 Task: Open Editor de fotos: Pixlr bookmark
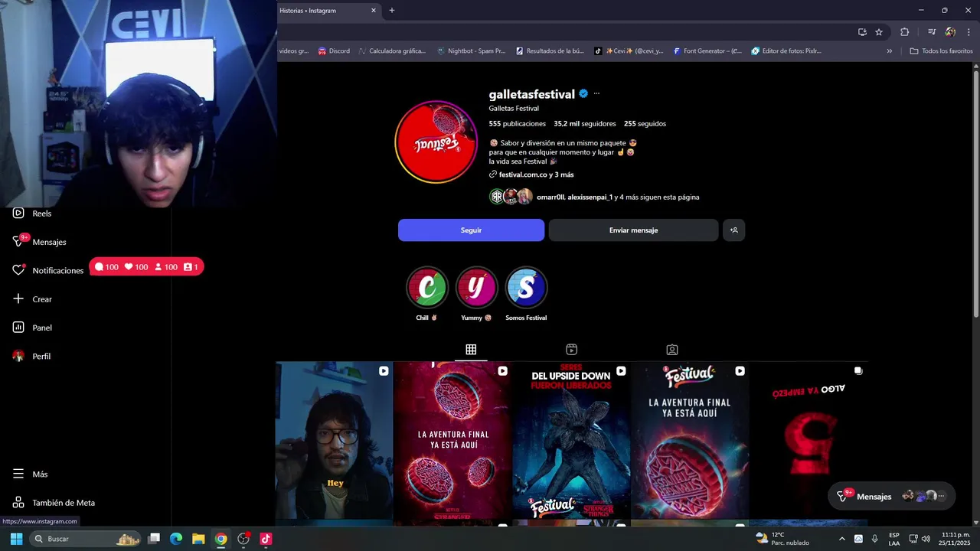click(787, 51)
